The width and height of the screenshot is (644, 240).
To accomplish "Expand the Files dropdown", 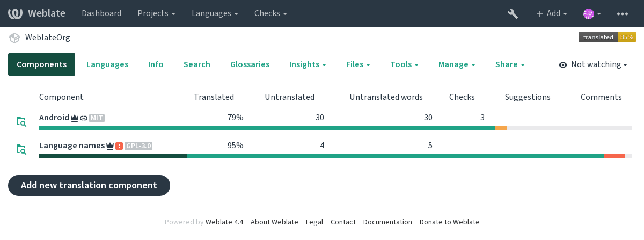I will (x=358, y=64).
